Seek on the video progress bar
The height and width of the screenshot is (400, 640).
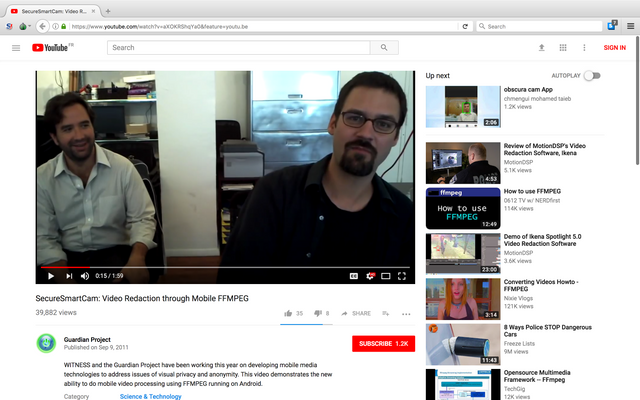click(x=225, y=267)
